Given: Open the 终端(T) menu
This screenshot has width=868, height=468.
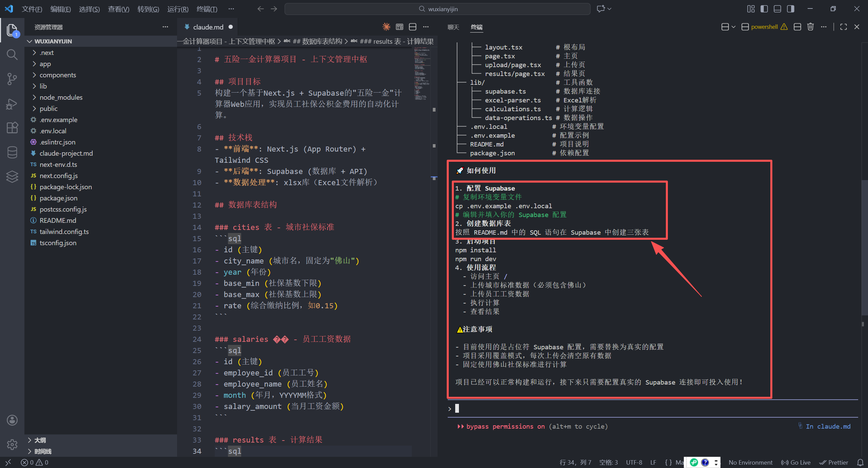Looking at the screenshot, I should (x=207, y=9).
